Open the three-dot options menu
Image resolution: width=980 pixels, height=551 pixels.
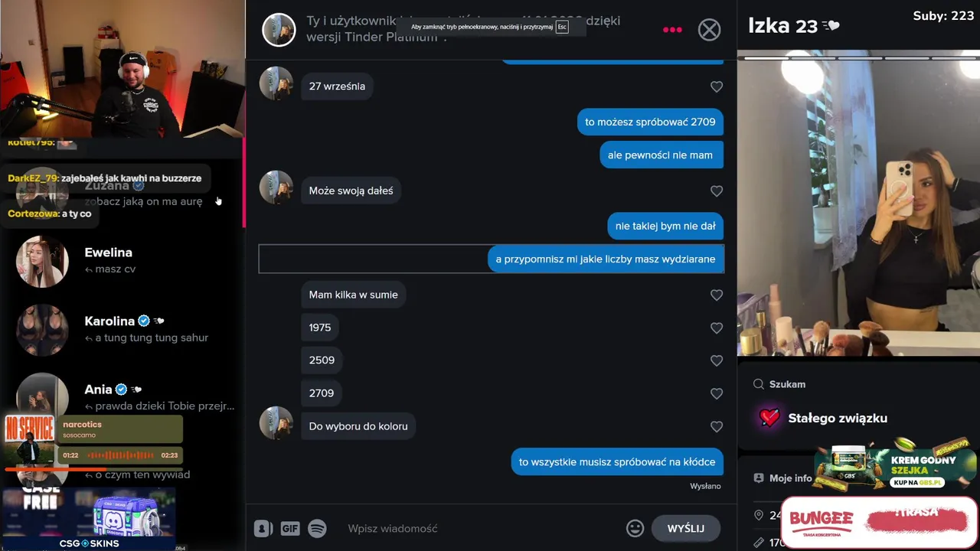[672, 30]
